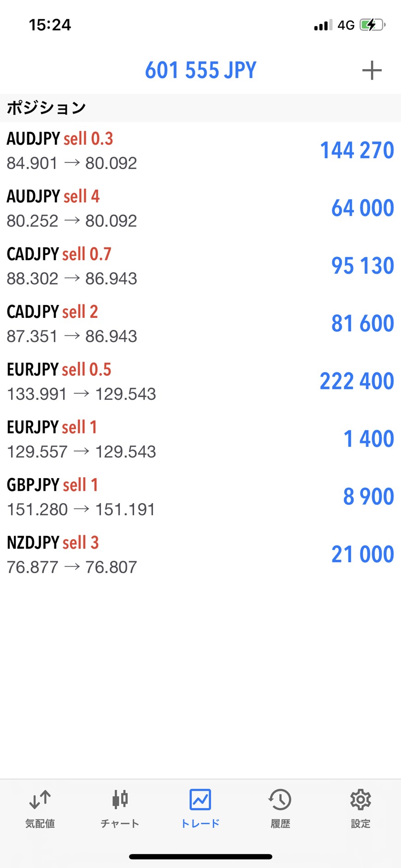This screenshot has height=868, width=401.
Task: Open the History (履歴) clock icon
Action: pos(280,800)
